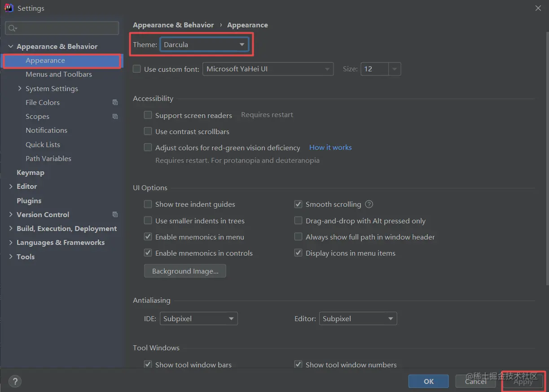The image size is (549, 392).
Task: Click the font Size value field
Action: coord(375,69)
